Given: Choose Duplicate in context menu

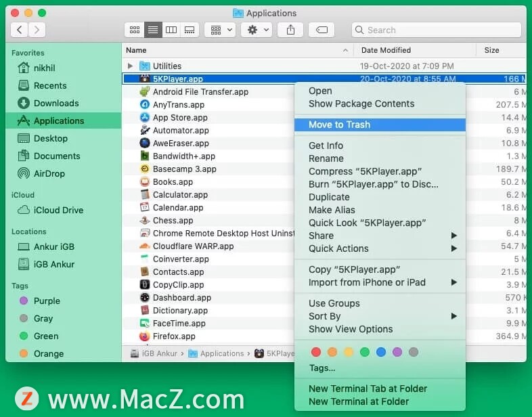Looking at the screenshot, I should point(380,197).
